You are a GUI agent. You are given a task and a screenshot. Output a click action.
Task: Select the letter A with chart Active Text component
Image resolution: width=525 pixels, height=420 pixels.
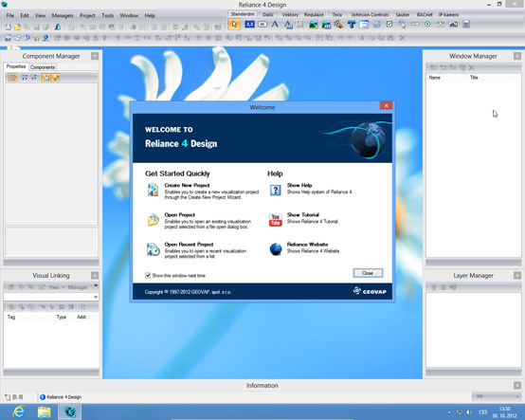(288, 25)
